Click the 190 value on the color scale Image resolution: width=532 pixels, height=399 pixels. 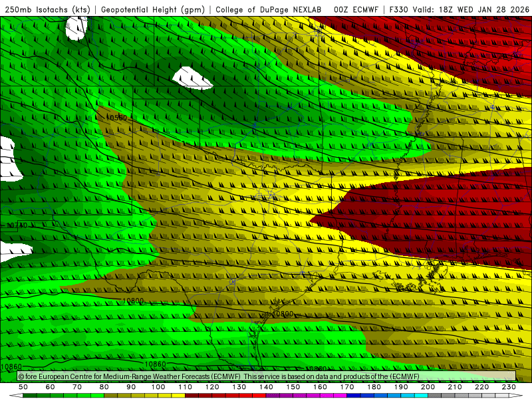pos(401,387)
